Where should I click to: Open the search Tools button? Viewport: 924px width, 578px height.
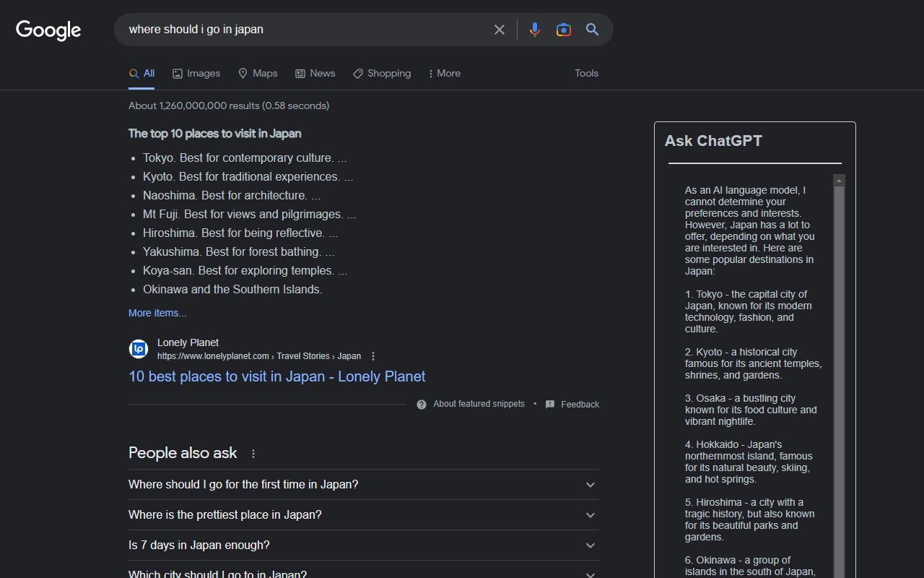(586, 74)
